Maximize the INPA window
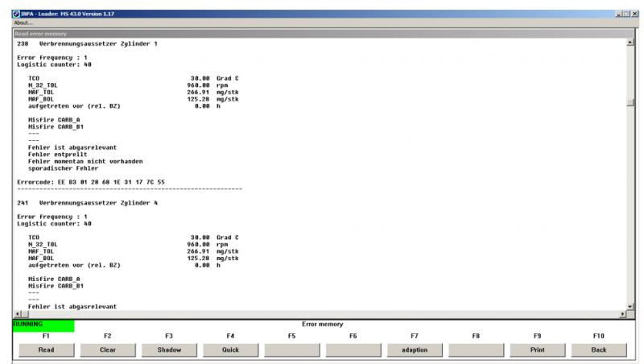644x364 pixels. tap(626, 14)
